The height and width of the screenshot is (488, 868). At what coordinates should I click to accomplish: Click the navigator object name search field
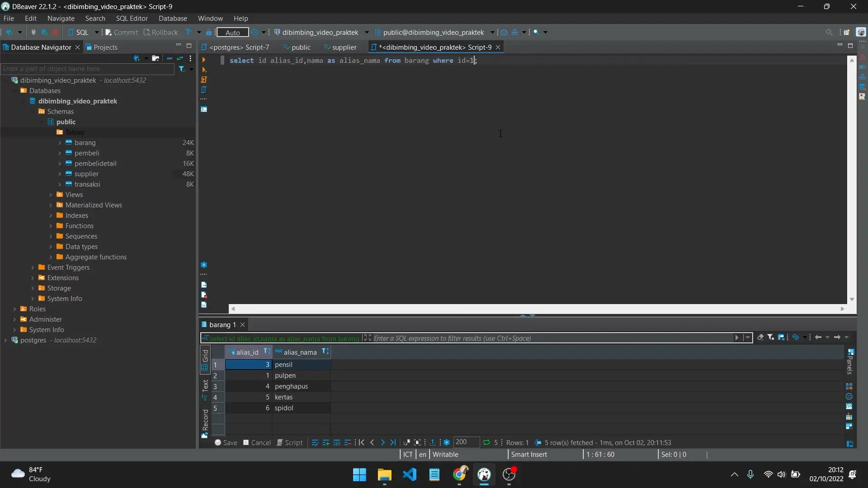(88, 69)
